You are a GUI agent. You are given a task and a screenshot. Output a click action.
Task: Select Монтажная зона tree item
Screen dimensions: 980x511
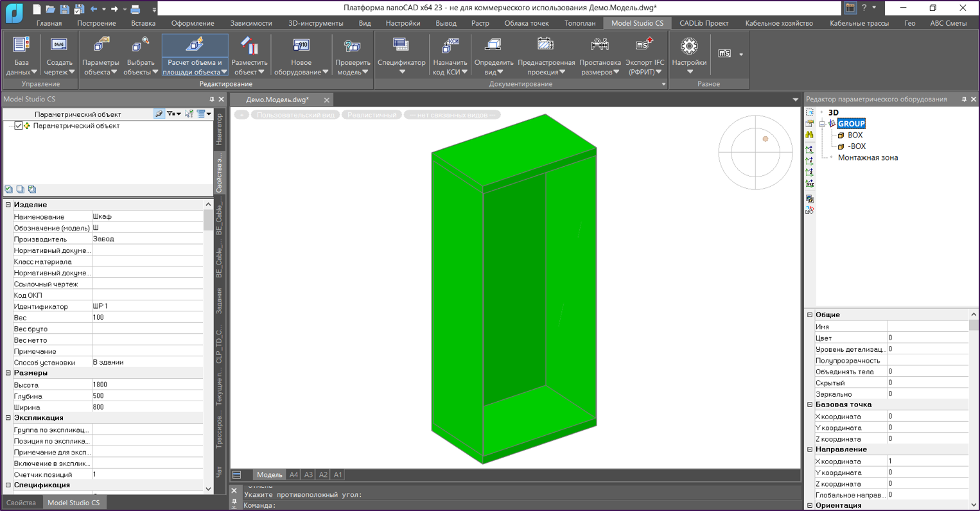coord(868,158)
